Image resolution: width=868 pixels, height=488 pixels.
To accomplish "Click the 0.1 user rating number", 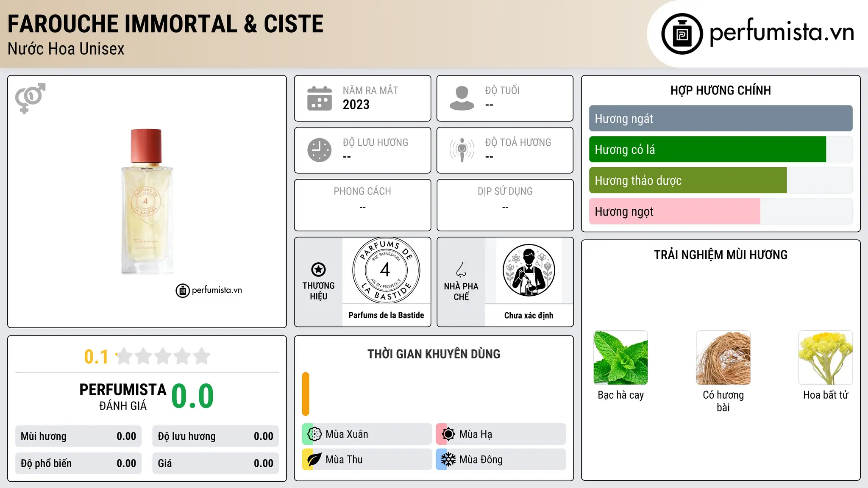I will 96,357.
